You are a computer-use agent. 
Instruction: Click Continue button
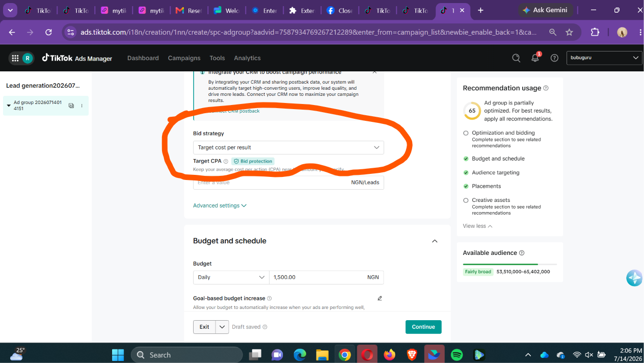click(x=423, y=327)
